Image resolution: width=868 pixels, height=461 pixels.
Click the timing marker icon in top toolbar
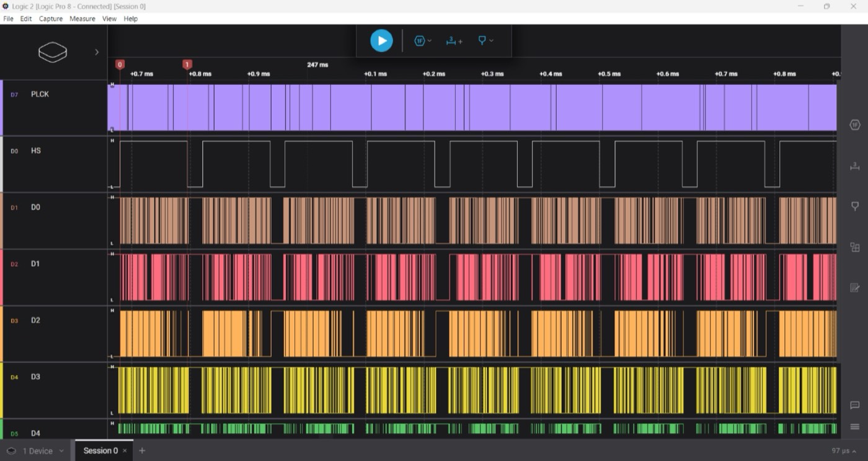(x=482, y=40)
